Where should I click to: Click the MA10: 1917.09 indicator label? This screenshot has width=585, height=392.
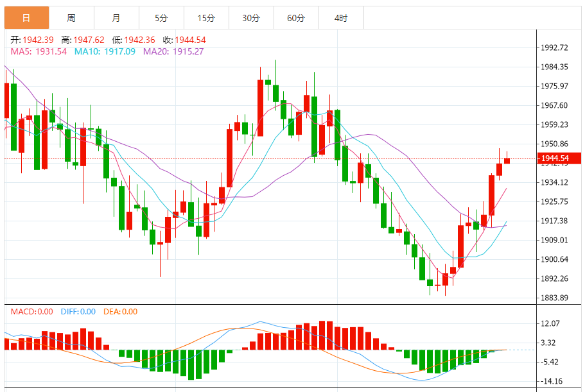pyautogui.click(x=105, y=51)
